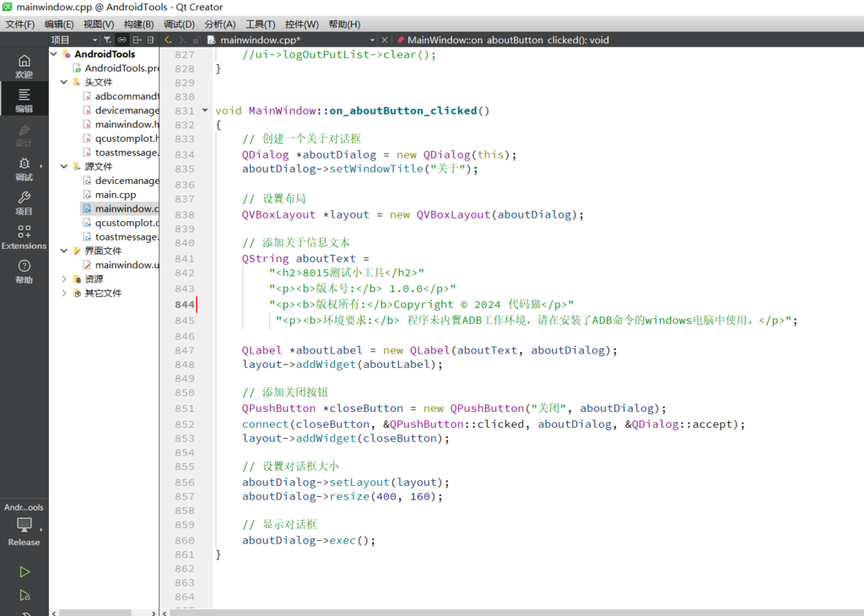Open the Extensions mode
Viewport: 864px width, 616px height.
click(24, 237)
